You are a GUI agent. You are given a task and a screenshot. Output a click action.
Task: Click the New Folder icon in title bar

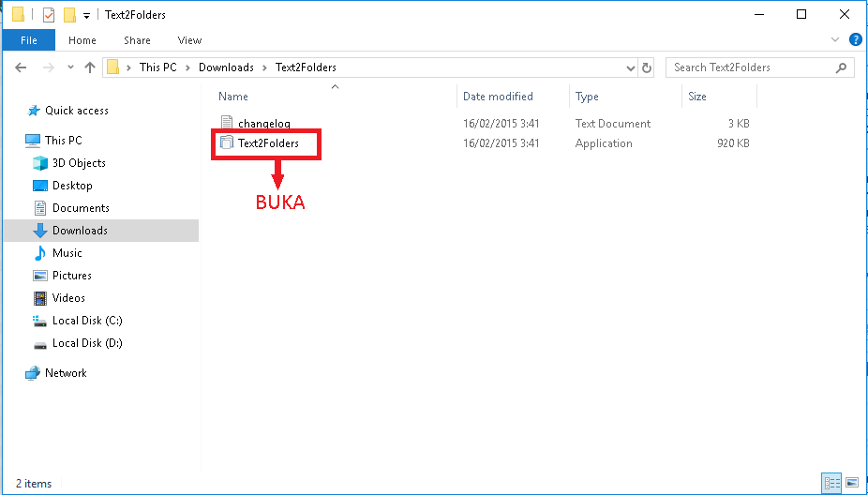click(69, 15)
